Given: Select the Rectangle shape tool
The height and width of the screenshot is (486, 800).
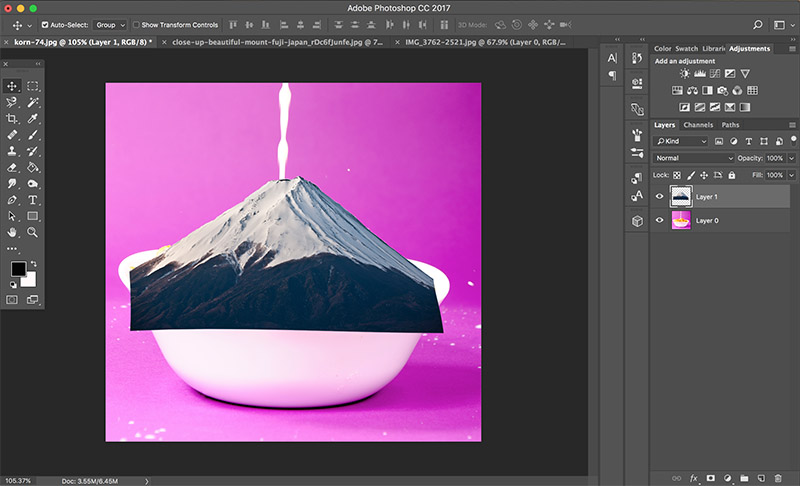Looking at the screenshot, I should [33, 216].
